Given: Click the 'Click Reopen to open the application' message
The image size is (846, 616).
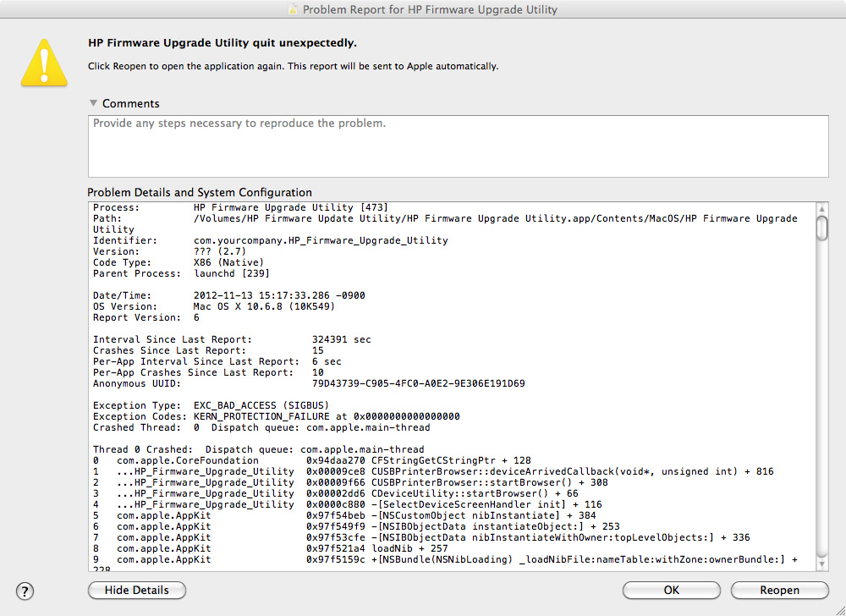Looking at the screenshot, I should pyautogui.click(x=293, y=66).
